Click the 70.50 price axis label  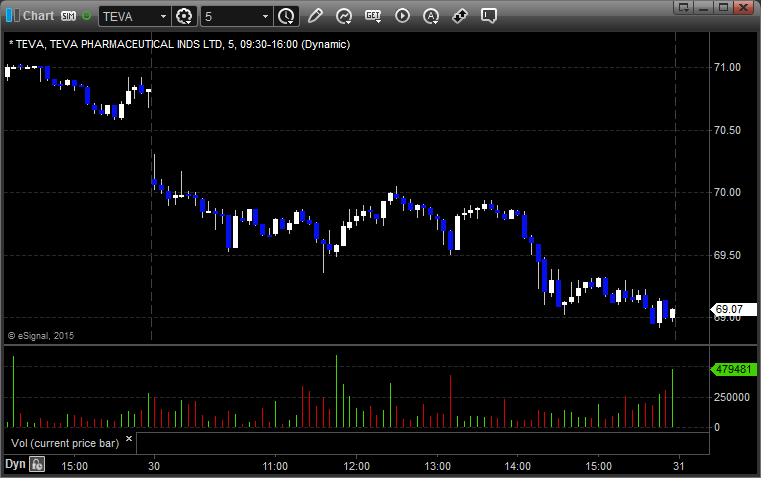pyautogui.click(x=727, y=130)
